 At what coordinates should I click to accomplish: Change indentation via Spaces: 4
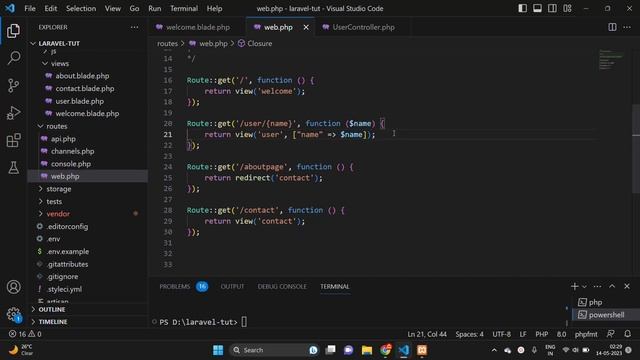coord(469,334)
